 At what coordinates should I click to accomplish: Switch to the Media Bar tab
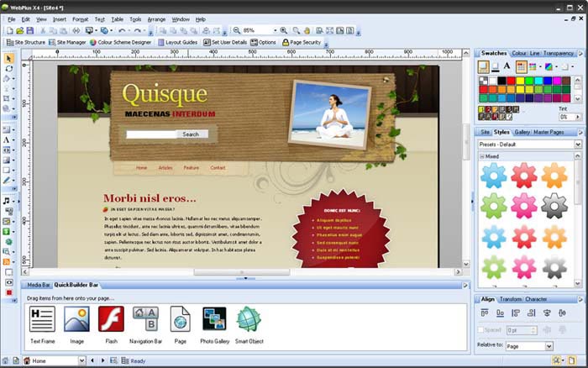pos(39,285)
